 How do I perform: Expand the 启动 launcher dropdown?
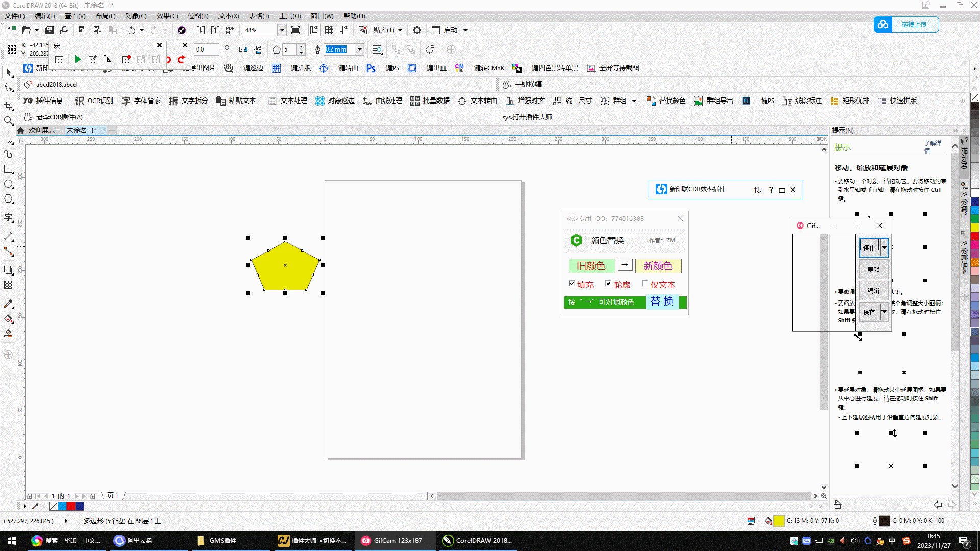[465, 30]
